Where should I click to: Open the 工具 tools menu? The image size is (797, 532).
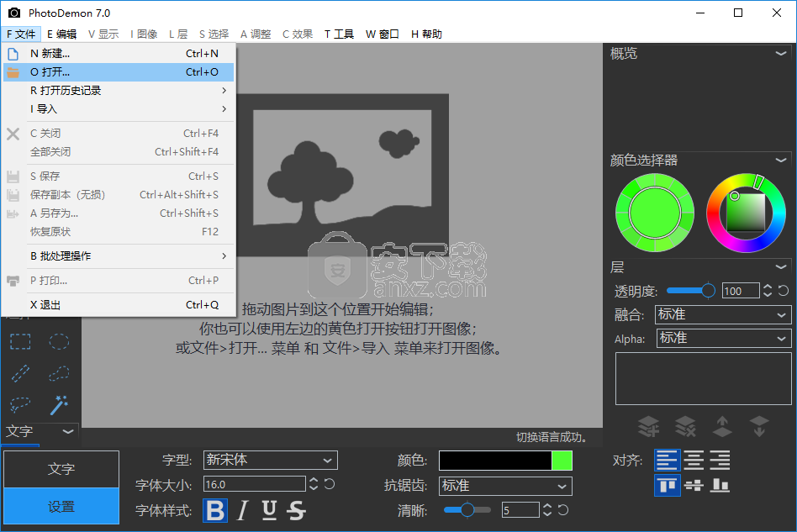point(339,34)
